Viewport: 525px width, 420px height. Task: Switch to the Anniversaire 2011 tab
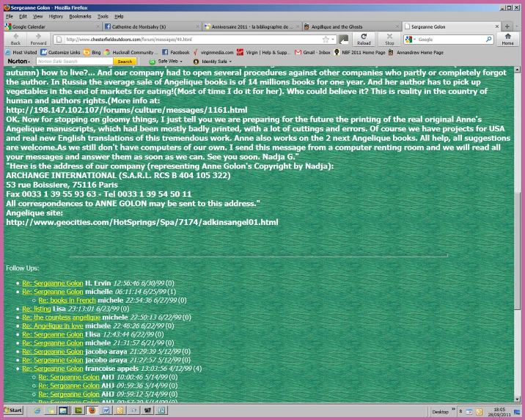[252, 26]
